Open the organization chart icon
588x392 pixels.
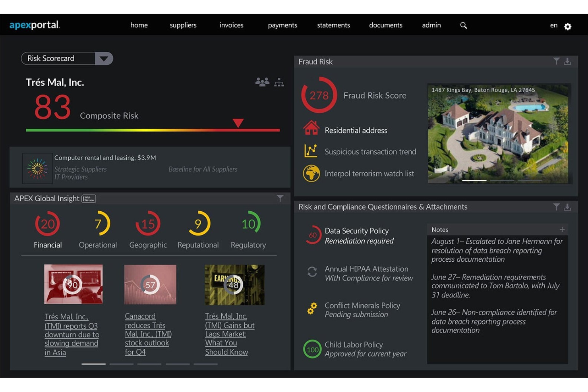279,82
